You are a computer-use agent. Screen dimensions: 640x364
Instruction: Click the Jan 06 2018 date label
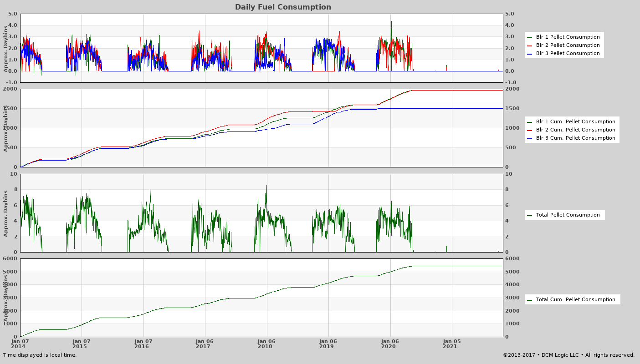(267, 344)
